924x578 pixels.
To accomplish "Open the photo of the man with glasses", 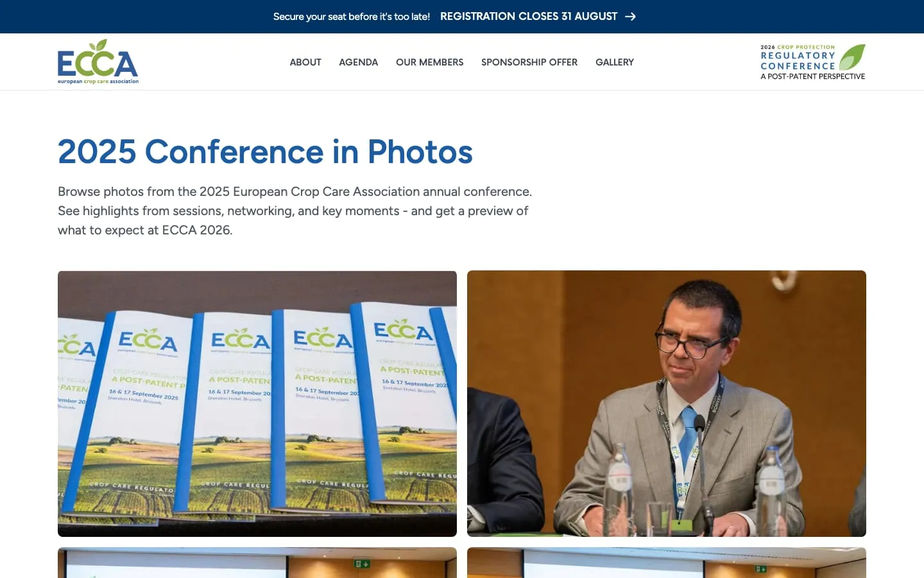I will 667,404.
